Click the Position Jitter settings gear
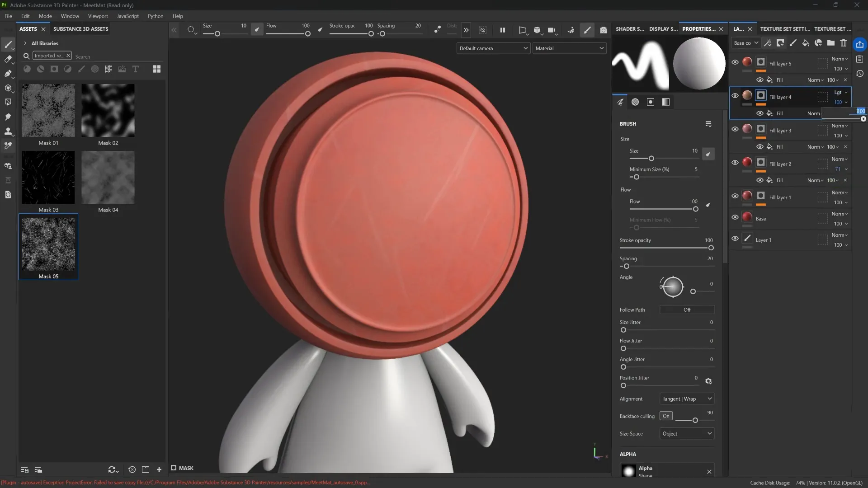The width and height of the screenshot is (868, 488). tap(708, 381)
